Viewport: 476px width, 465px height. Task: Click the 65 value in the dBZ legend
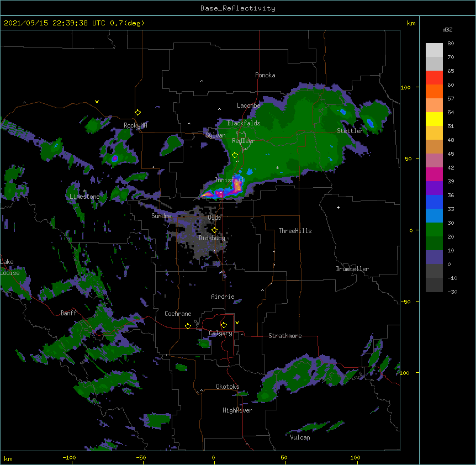(451, 71)
